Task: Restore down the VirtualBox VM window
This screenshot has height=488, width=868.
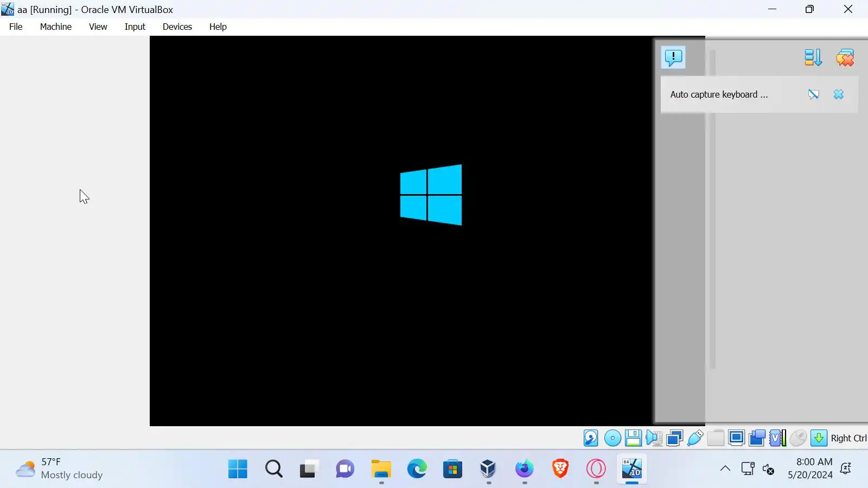Action: point(809,9)
